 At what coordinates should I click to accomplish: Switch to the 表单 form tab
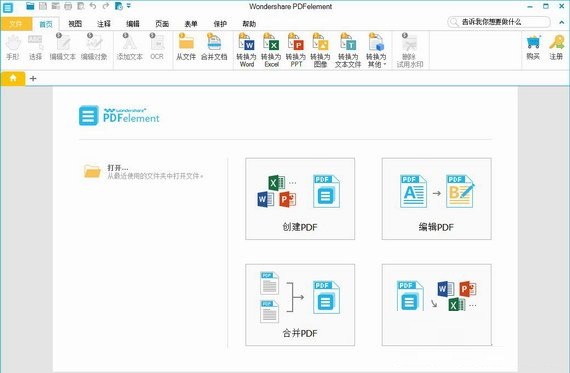[191, 24]
